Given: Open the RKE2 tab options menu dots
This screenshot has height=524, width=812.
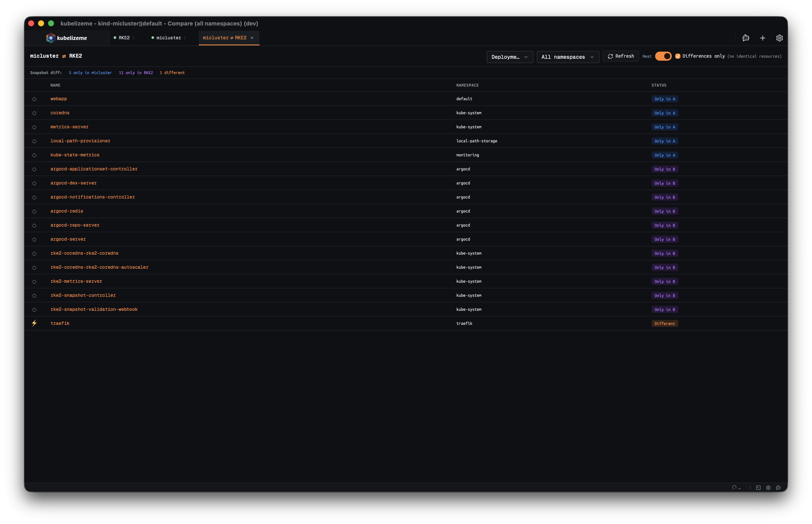Looking at the screenshot, I should [133, 38].
